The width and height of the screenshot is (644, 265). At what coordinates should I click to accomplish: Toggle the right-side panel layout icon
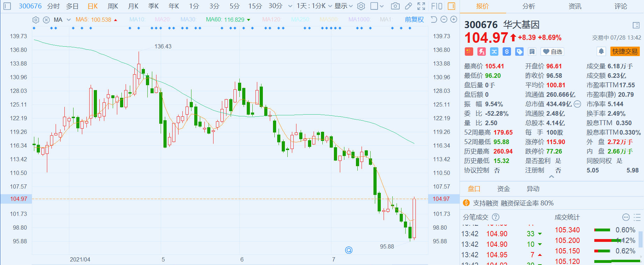[x=451, y=6]
